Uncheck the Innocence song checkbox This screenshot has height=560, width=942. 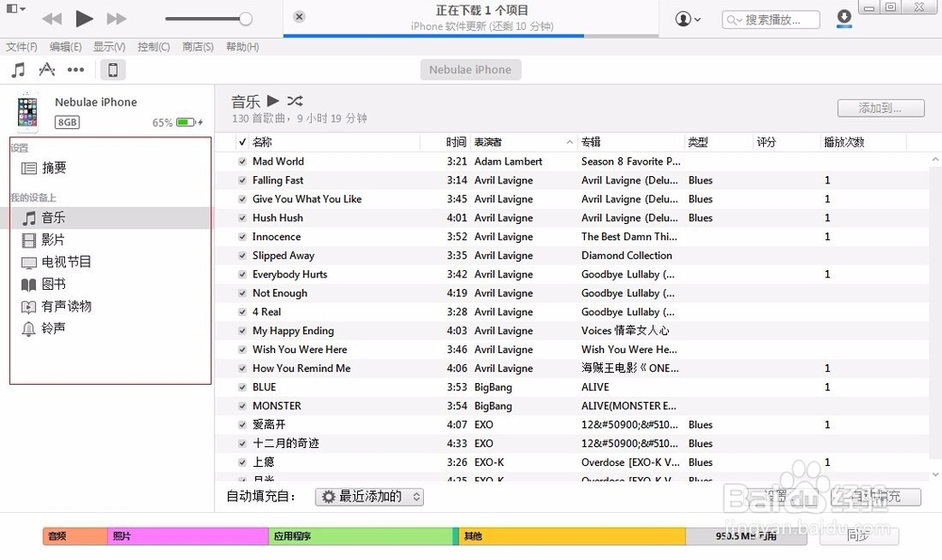tap(242, 236)
